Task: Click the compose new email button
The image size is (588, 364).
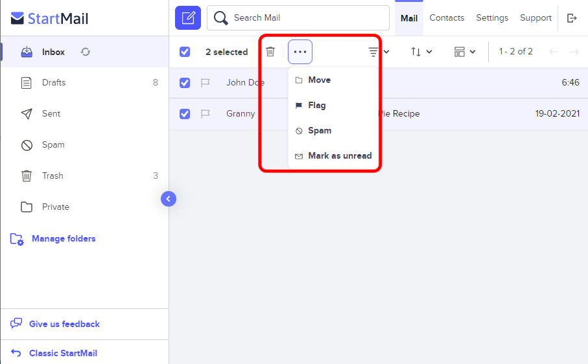Action: tap(188, 17)
